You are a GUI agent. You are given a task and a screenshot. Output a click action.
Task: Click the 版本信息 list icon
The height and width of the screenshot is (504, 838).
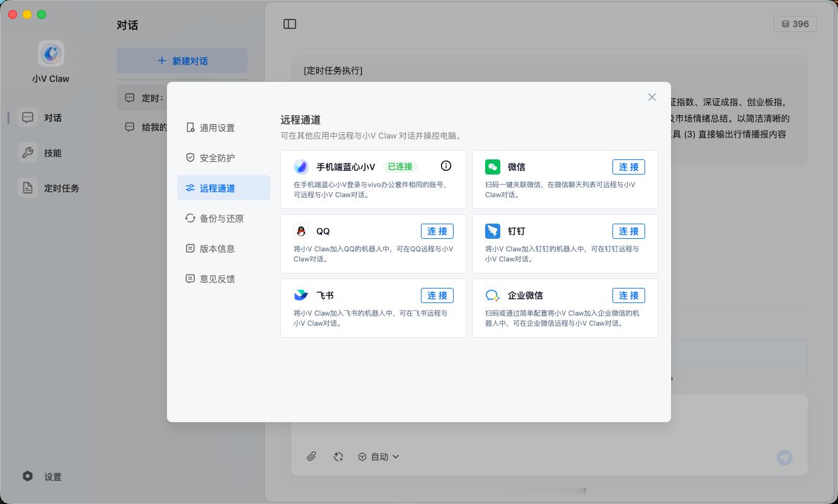[x=190, y=248]
